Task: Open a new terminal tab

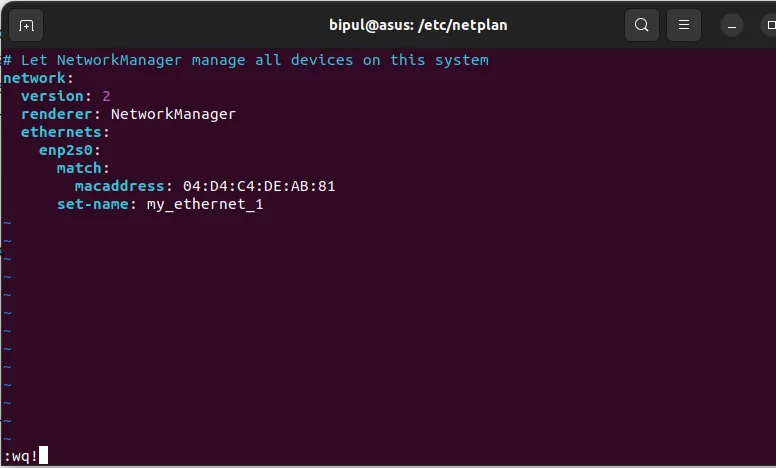Action: 26,25
